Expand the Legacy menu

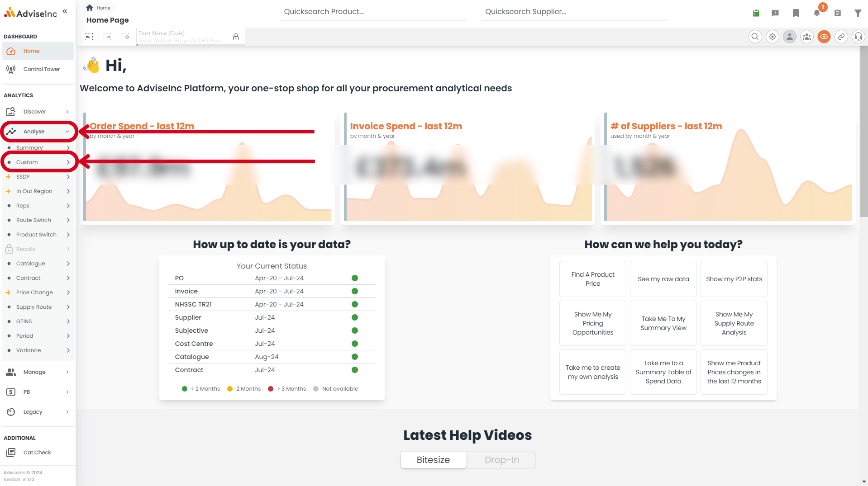click(x=38, y=412)
